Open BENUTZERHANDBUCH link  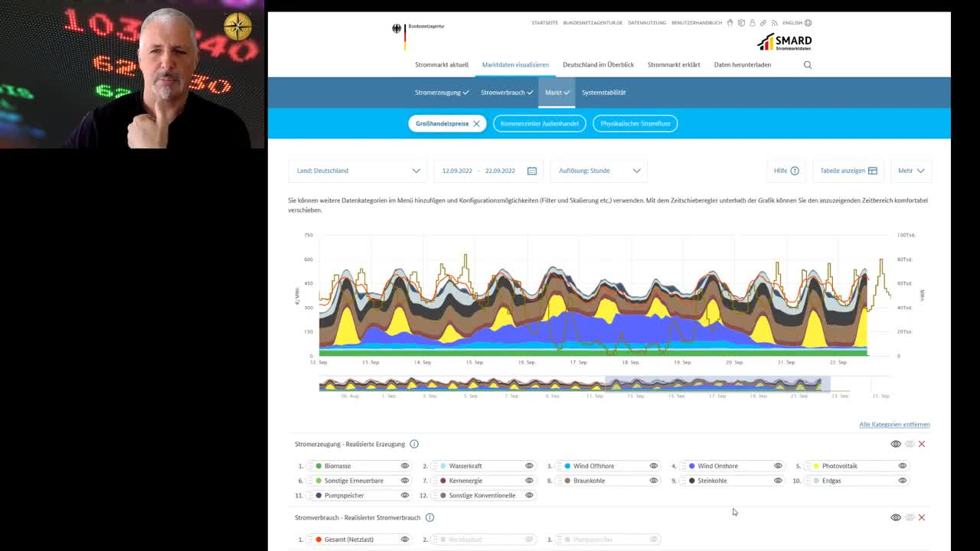tap(697, 23)
